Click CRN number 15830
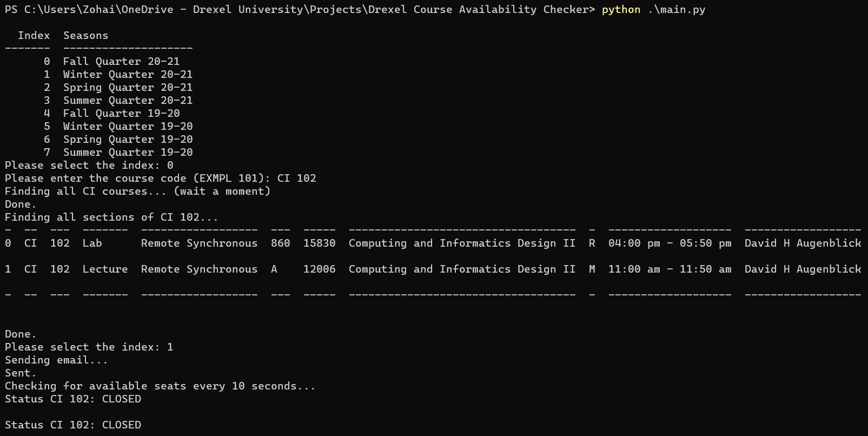 click(319, 243)
